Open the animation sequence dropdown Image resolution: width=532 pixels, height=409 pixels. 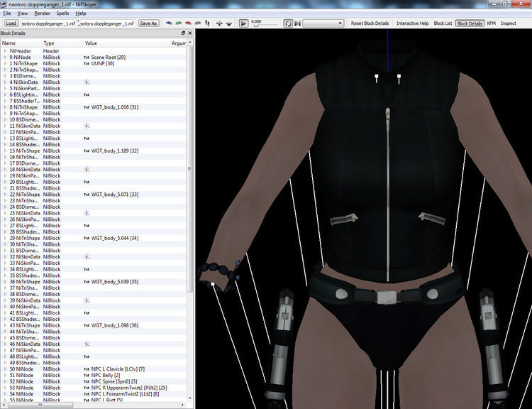tap(323, 23)
